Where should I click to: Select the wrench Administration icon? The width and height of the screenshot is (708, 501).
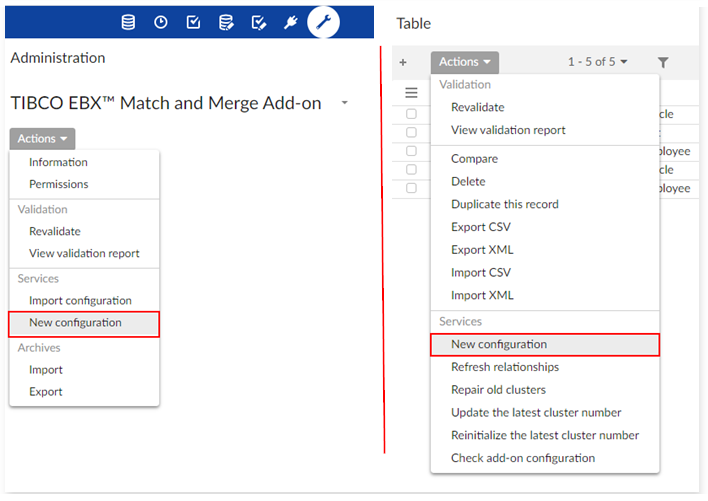point(323,21)
